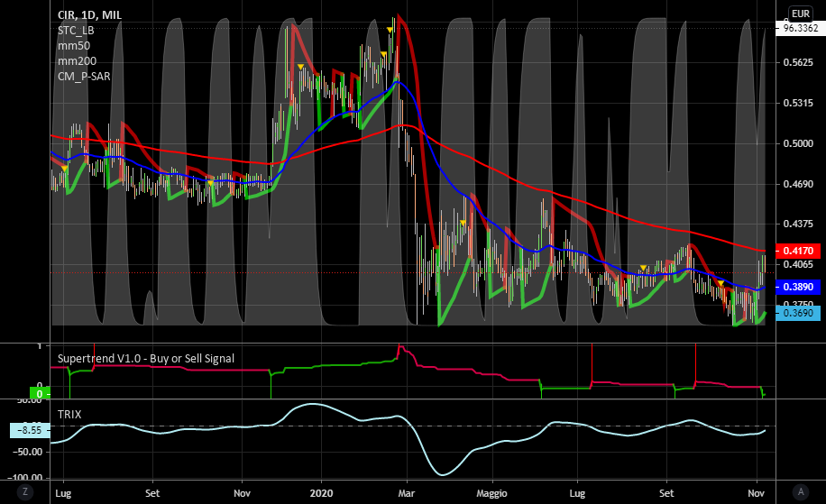Open the Supertrend V1.0 indicator legend
Image resolution: width=826 pixels, height=504 pixels.
click(x=146, y=359)
